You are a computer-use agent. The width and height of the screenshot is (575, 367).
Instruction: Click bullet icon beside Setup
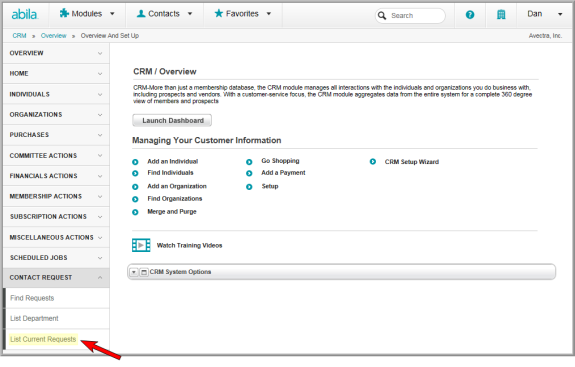(x=249, y=187)
